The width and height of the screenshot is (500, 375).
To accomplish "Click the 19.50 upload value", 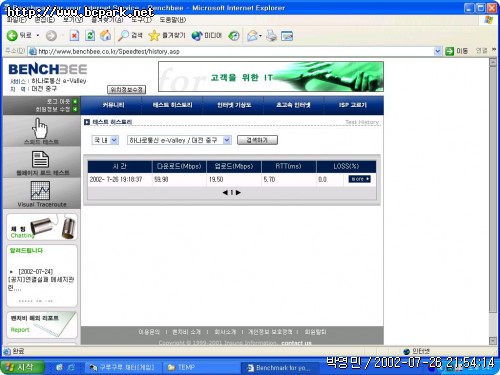I will 216,179.
